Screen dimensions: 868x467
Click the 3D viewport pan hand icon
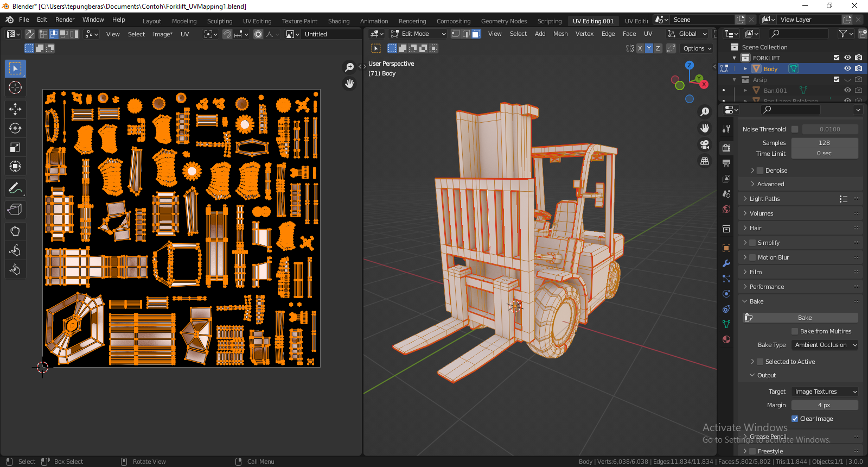tap(705, 128)
